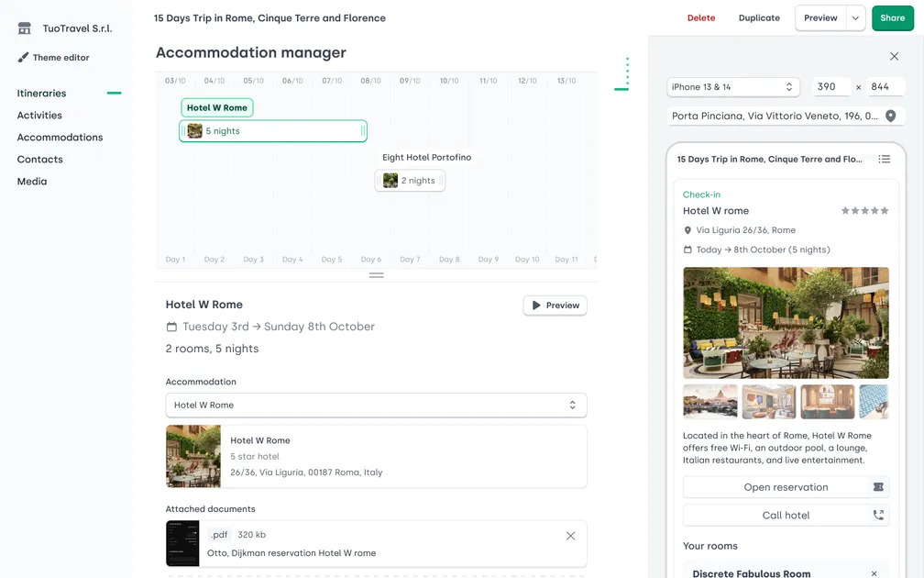This screenshot has height=578, width=924.
Task: Click the red Delete link
Action: pos(701,18)
